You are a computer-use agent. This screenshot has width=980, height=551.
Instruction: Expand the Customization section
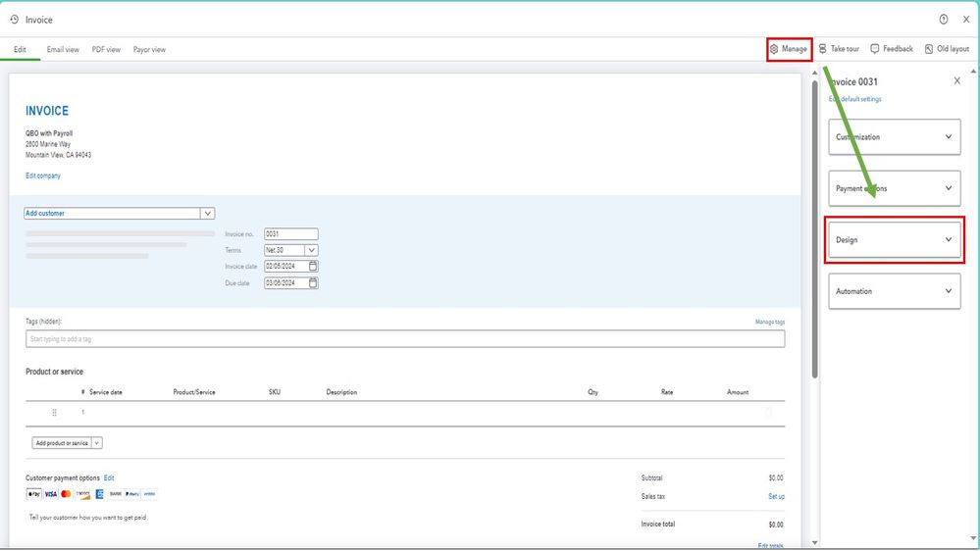point(895,137)
